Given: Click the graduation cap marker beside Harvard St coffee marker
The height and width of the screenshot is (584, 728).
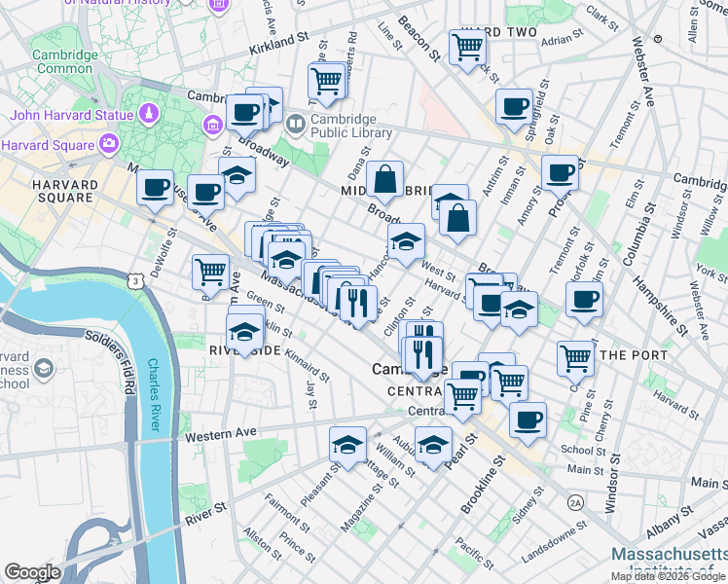Looking at the screenshot, I should (x=519, y=311).
